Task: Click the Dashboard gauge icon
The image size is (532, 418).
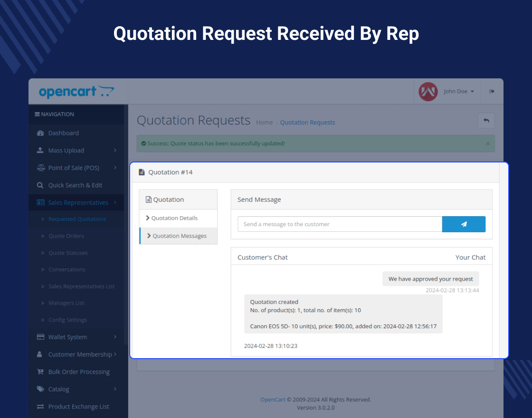Action: coord(40,133)
